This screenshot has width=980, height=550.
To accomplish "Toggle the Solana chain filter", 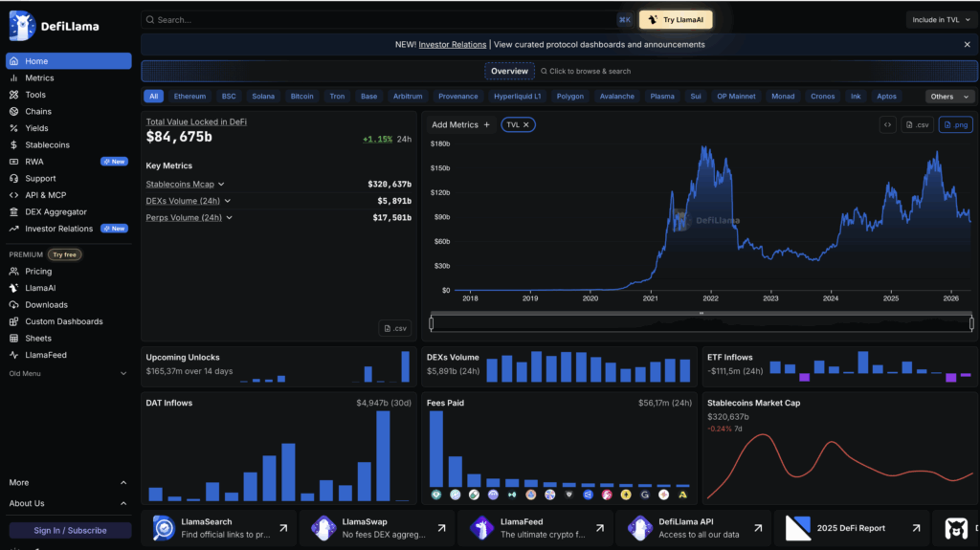I will 262,97.
